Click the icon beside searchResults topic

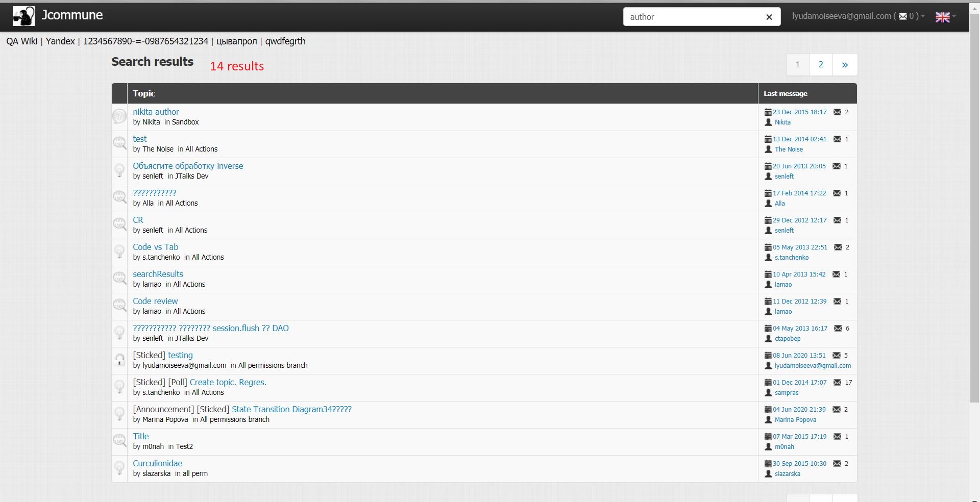pos(119,279)
